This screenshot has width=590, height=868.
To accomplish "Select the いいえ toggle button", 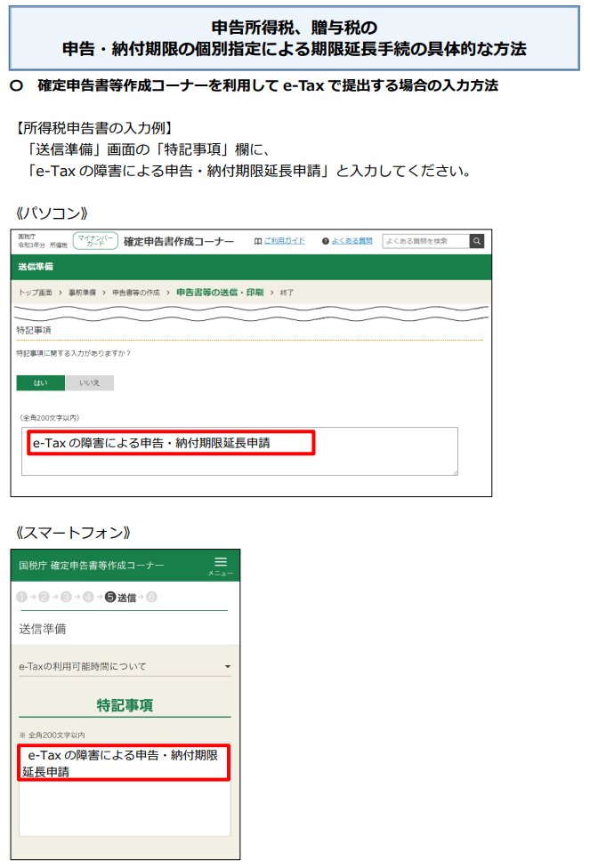I will [90, 382].
